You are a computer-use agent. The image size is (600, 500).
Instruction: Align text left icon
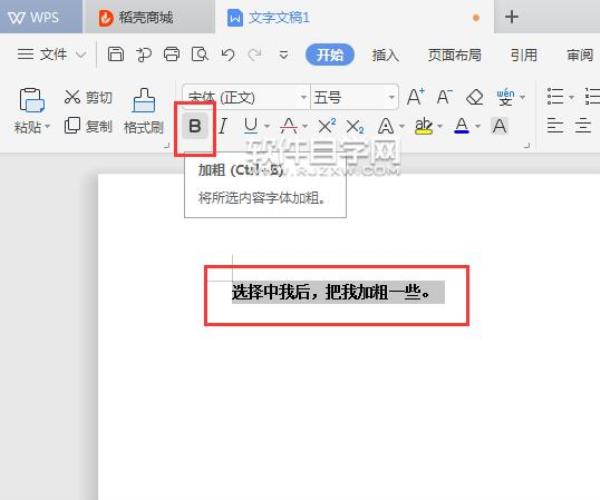pos(555,125)
